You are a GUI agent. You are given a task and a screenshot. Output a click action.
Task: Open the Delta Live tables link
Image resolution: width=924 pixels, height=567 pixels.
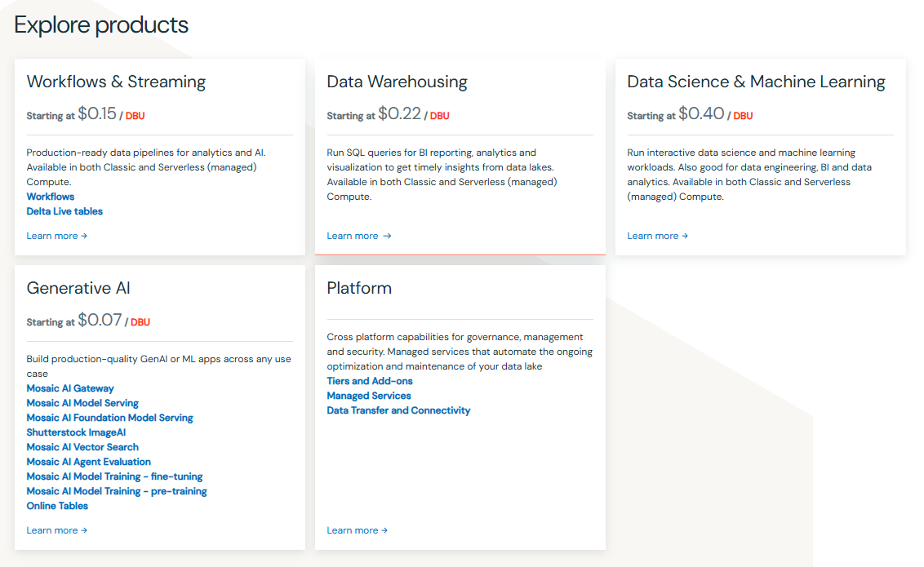[x=64, y=210]
